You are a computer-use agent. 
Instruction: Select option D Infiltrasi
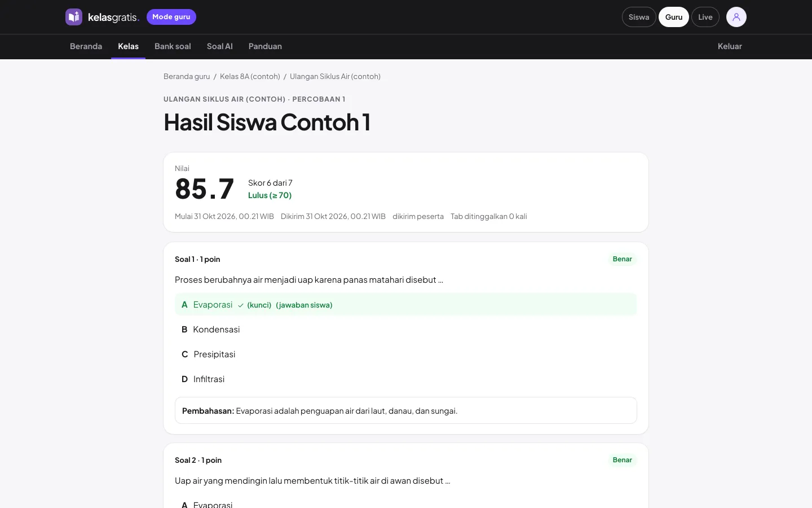pyautogui.click(x=406, y=379)
